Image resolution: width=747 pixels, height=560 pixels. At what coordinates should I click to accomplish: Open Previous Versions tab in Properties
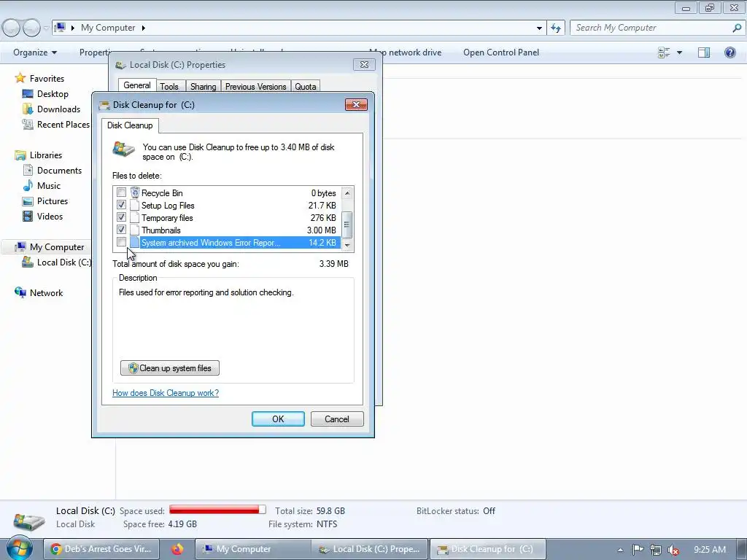(256, 87)
